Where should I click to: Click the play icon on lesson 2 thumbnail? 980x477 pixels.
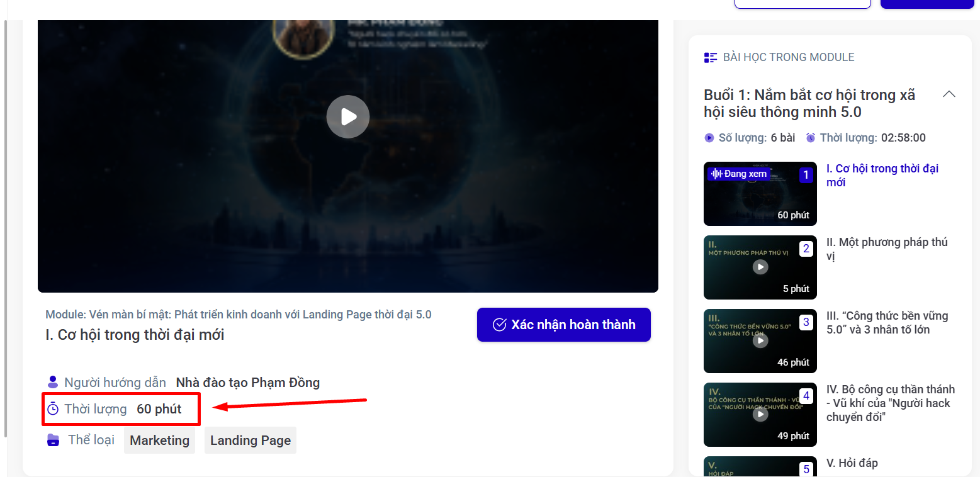click(760, 267)
